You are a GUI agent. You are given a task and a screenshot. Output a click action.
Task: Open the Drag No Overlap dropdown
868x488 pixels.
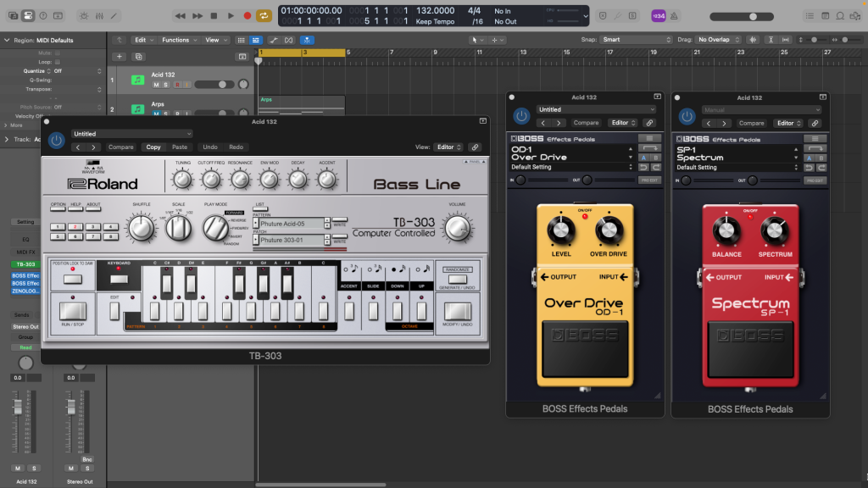pos(718,40)
